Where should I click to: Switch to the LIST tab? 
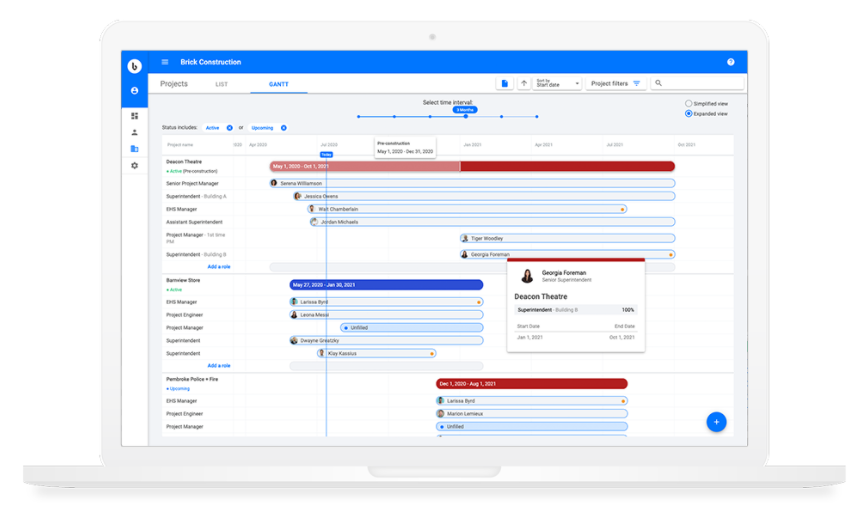(x=222, y=84)
